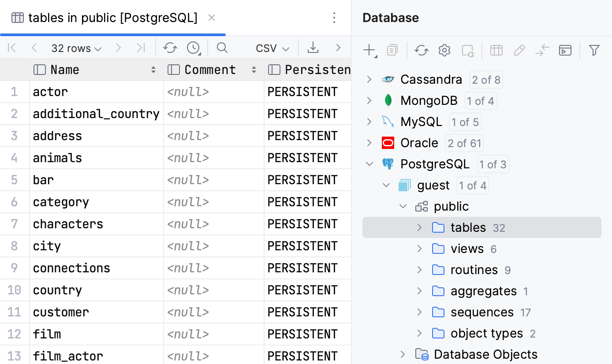Viewport: 612px width, 364px height.
Task: Open data source properties gear
Action: (x=444, y=50)
